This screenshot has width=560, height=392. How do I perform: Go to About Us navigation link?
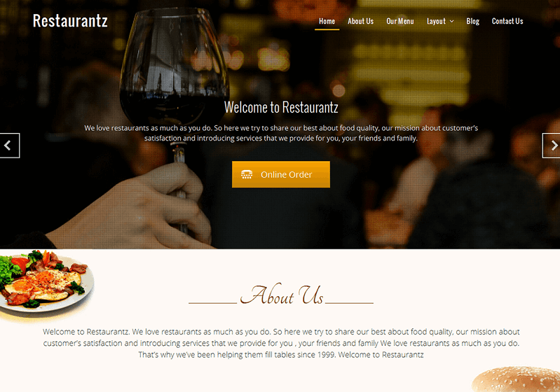(360, 22)
